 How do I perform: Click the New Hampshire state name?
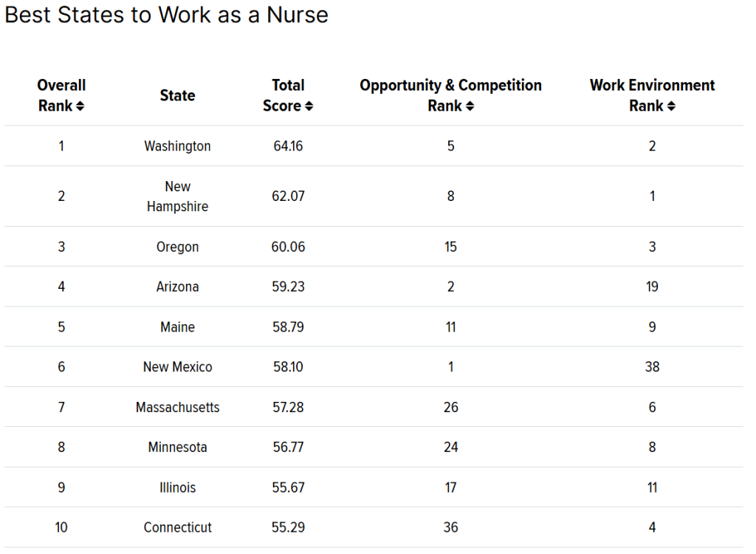click(177, 196)
